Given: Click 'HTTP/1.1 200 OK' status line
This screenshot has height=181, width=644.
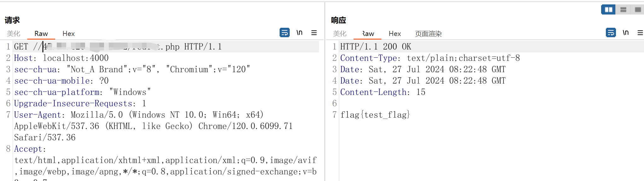Looking at the screenshot, I should (x=376, y=47).
